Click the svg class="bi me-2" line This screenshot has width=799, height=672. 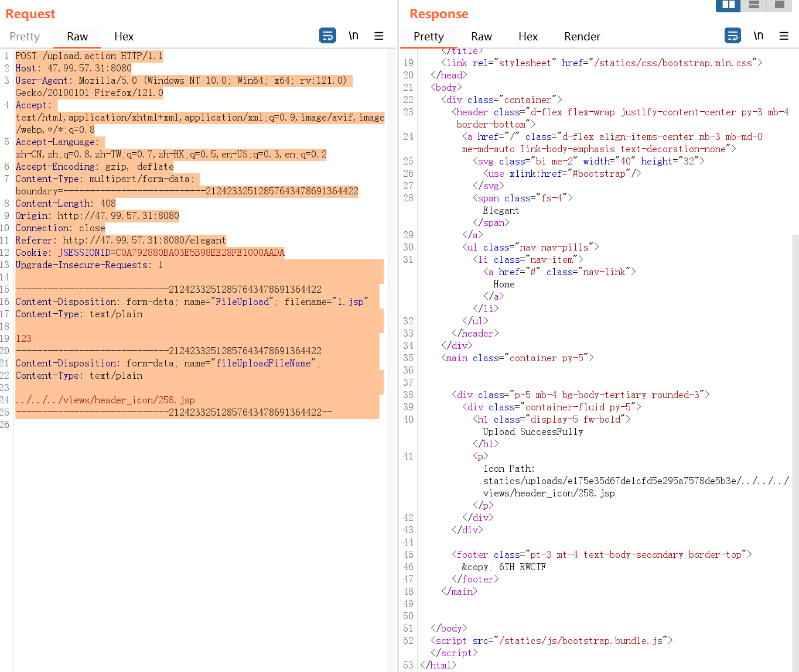[x=589, y=162]
